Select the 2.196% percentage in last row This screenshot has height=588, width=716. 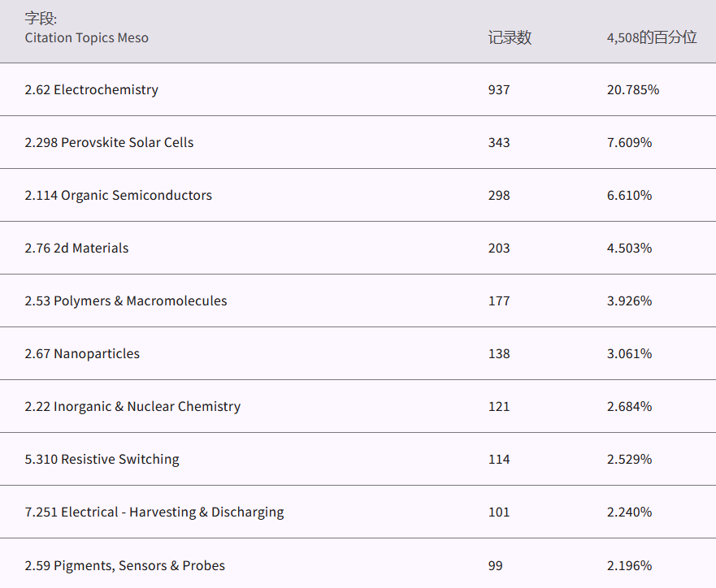(629, 565)
